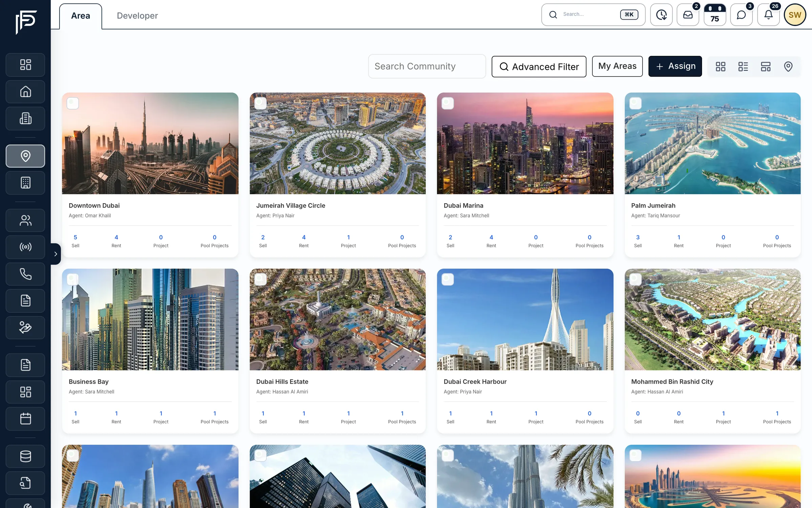Image resolution: width=812 pixels, height=508 pixels.
Task: Click the Assign button
Action: coord(675,66)
